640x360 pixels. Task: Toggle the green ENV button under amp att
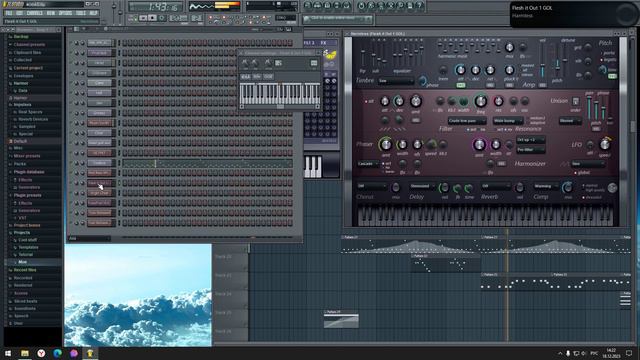460,85
